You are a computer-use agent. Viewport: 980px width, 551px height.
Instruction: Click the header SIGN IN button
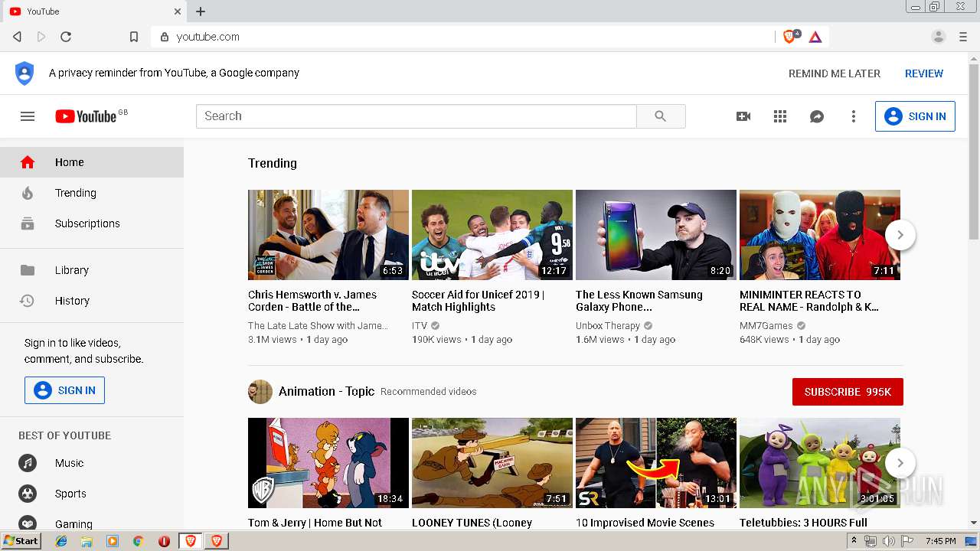915,116
